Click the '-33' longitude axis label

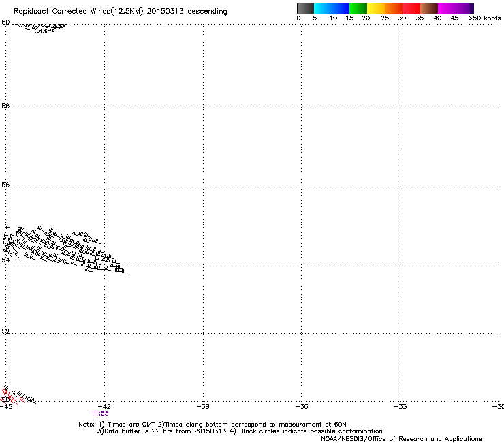(x=400, y=407)
